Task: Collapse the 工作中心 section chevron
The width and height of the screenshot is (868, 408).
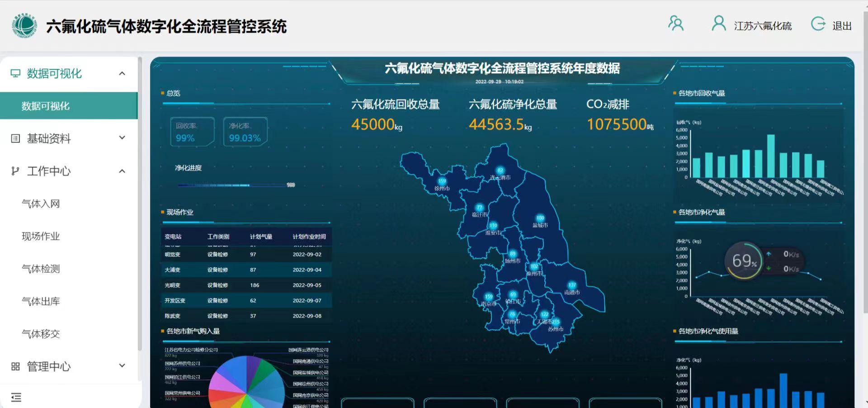Action: (122, 171)
